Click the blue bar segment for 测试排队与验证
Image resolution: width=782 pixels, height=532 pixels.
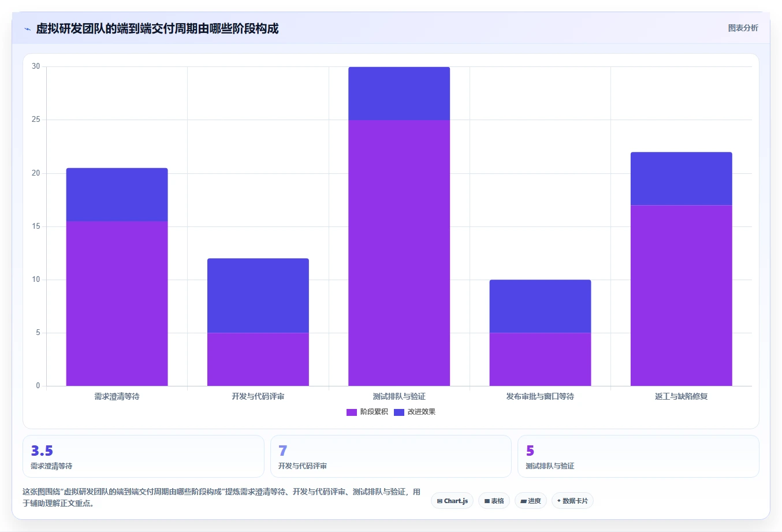tap(399, 94)
